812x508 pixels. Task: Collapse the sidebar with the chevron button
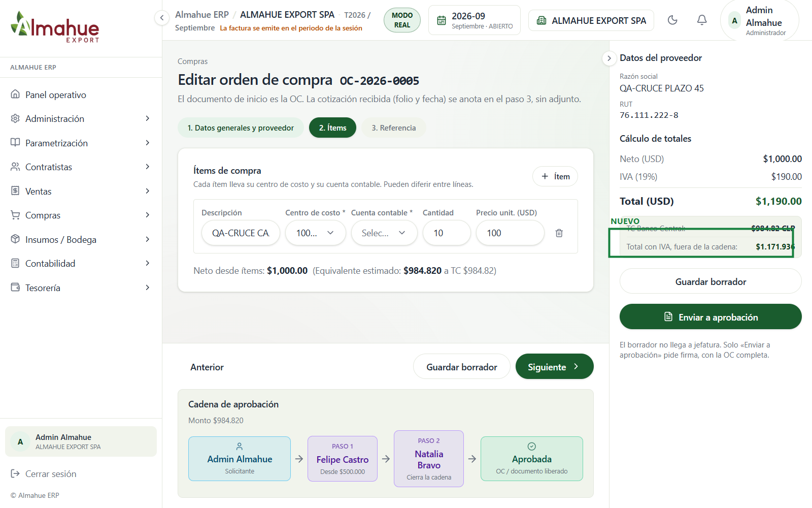point(161,18)
